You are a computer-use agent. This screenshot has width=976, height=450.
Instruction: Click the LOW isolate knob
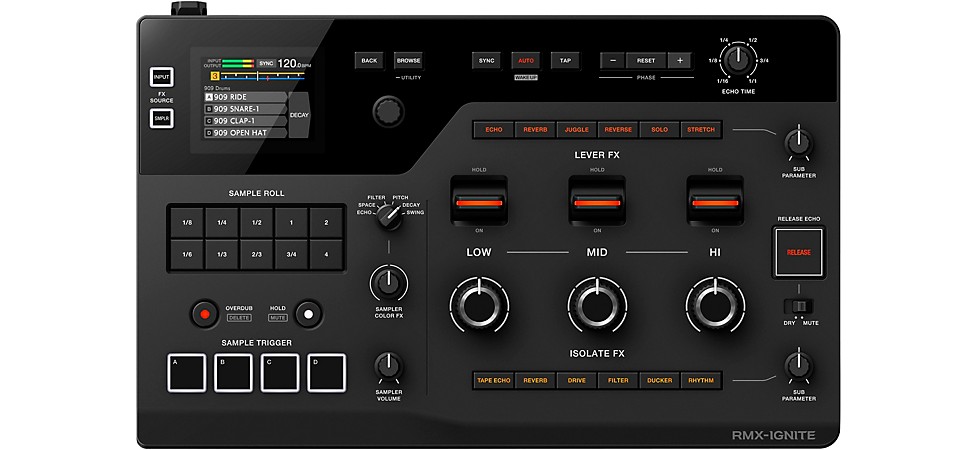tap(479, 305)
